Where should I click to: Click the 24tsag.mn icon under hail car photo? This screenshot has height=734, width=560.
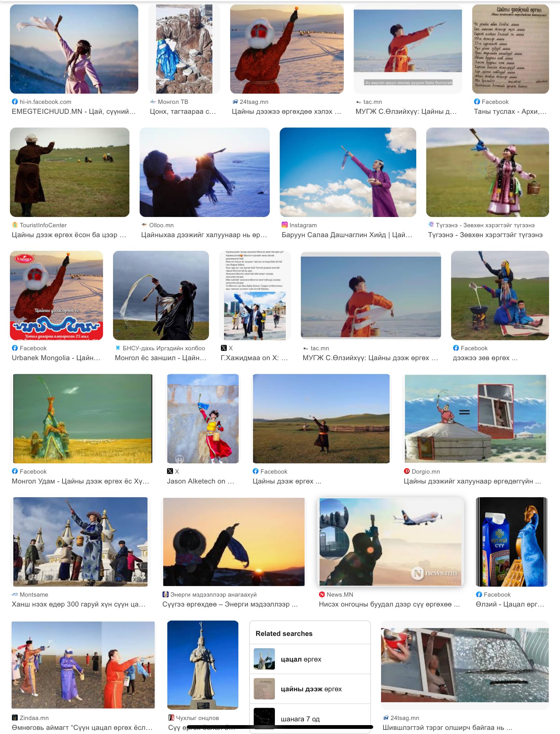pos(386,718)
